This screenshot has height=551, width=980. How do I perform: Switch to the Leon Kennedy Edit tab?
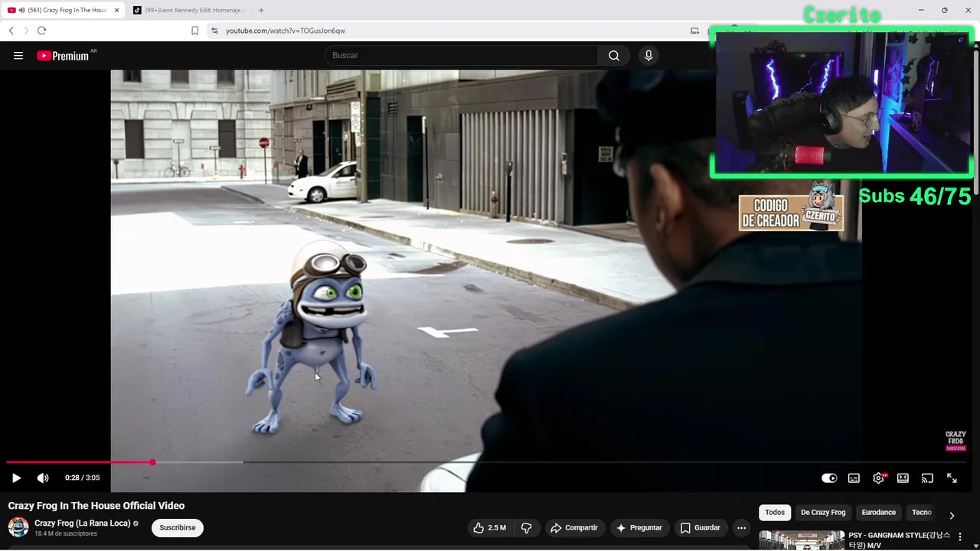click(x=191, y=10)
